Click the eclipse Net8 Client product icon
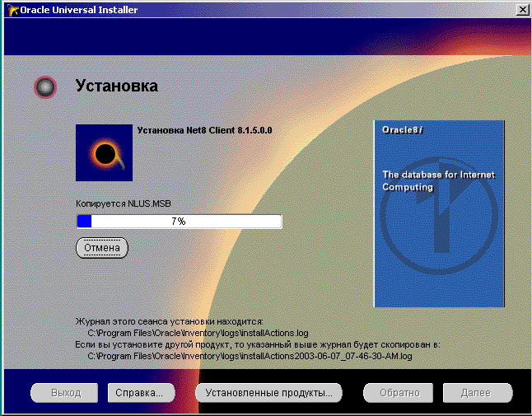Screen dimensions: 532x416 click(x=104, y=152)
